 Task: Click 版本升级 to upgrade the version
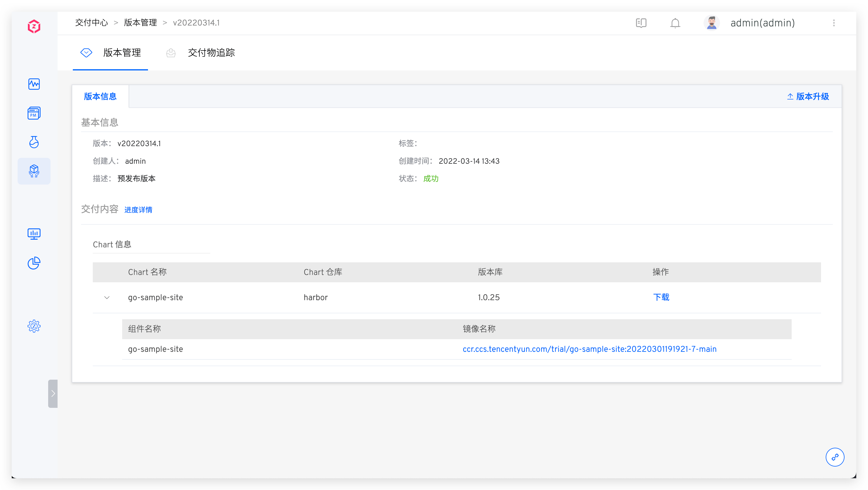coord(808,96)
